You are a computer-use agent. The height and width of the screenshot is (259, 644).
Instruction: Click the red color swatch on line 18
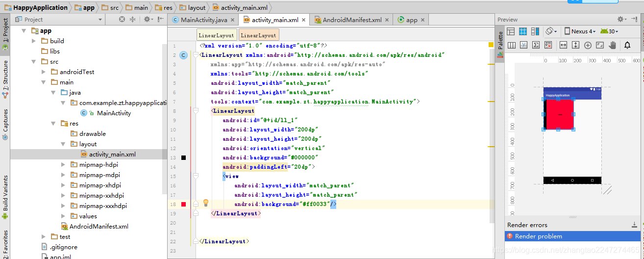click(x=183, y=204)
